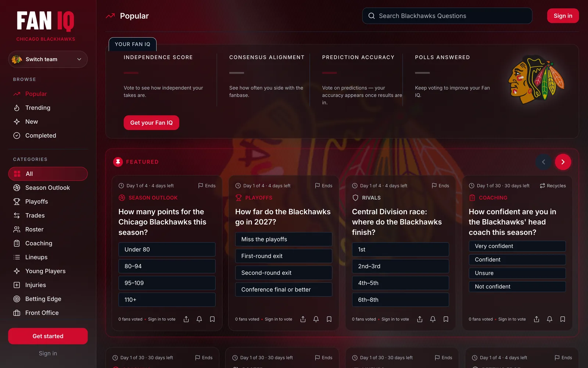Click the Fan IQ logo
The height and width of the screenshot is (368, 588).
(46, 21)
